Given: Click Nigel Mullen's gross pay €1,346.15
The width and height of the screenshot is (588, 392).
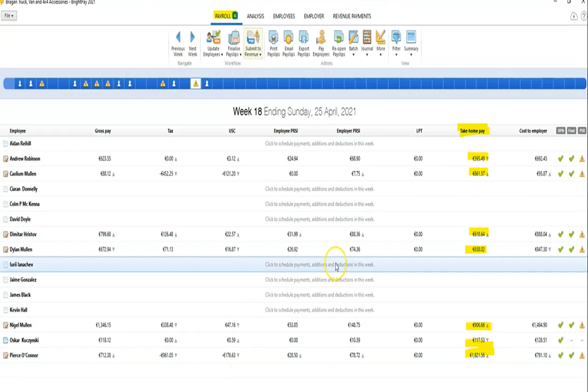Looking at the screenshot, I should tap(103, 325).
